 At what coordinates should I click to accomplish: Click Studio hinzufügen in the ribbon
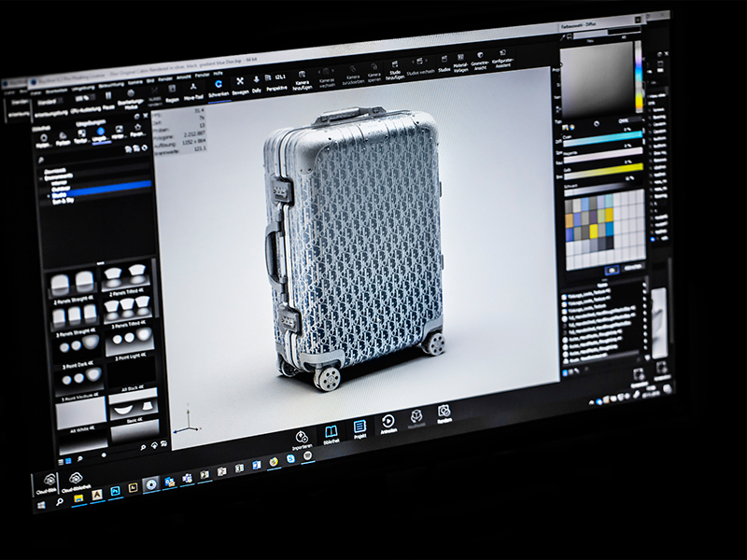(x=395, y=69)
